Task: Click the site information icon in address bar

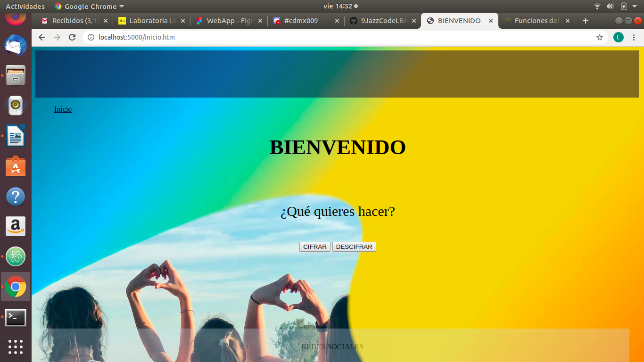Action: (91, 37)
